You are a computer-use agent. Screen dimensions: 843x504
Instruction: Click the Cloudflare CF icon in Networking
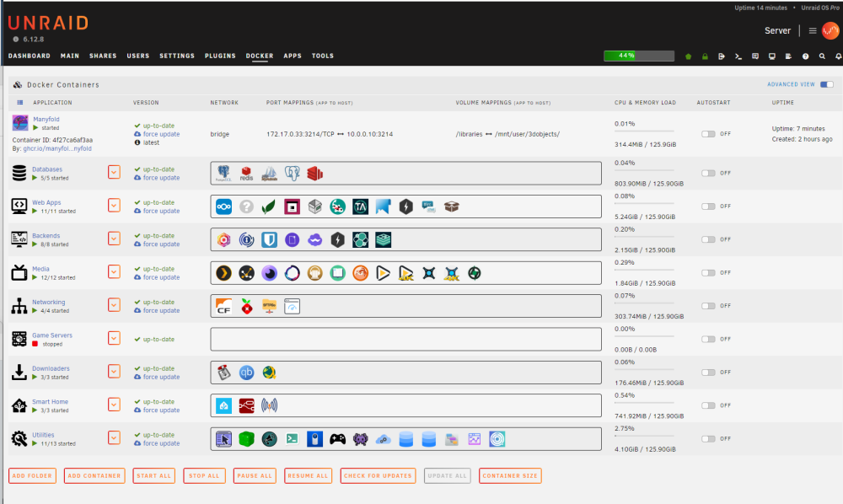click(x=223, y=306)
